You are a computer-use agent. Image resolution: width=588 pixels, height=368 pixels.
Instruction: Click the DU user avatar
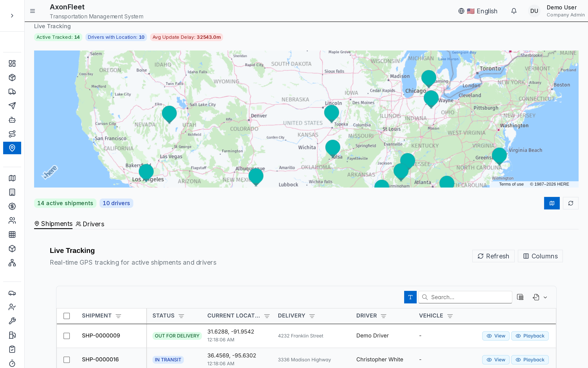pyautogui.click(x=534, y=11)
